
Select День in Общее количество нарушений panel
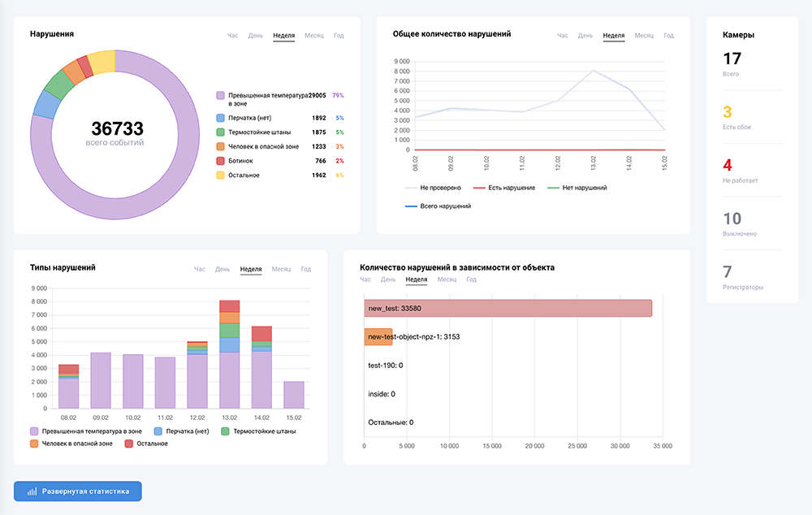[x=585, y=36]
